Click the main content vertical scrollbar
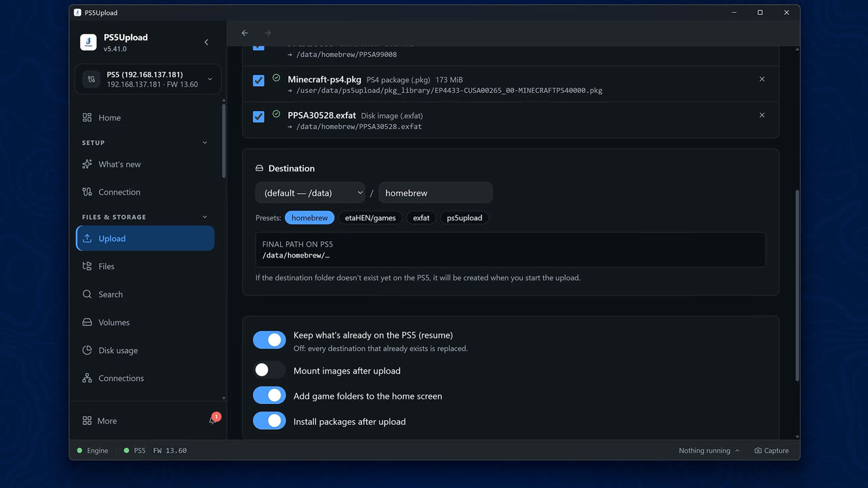This screenshot has width=868, height=488. tap(797, 285)
